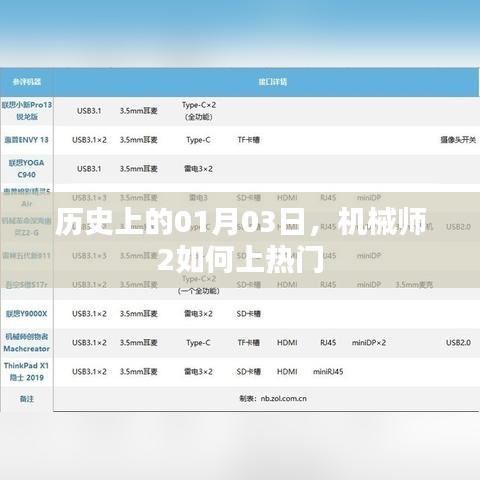Select the "联想小新Pro13" row label
Viewport: 480px width, 480px height.
[27, 111]
